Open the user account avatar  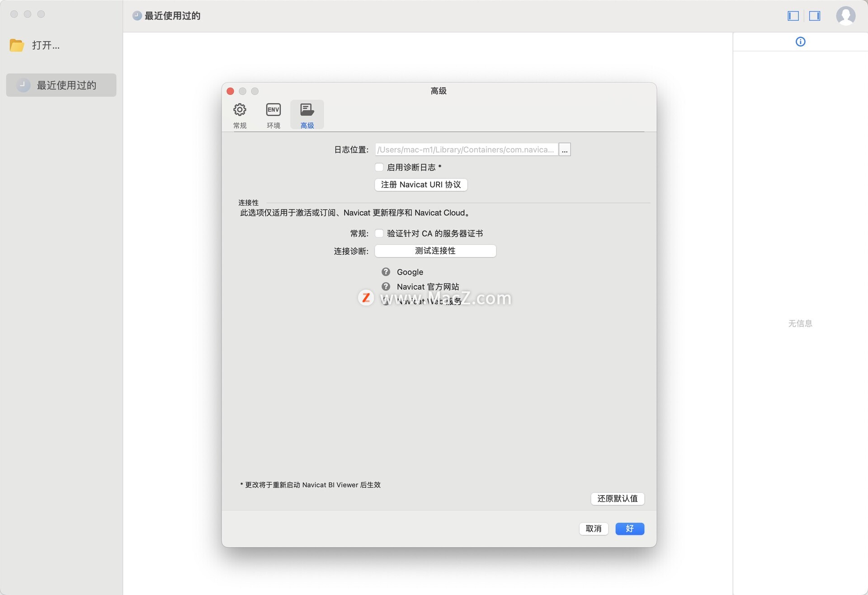point(845,16)
